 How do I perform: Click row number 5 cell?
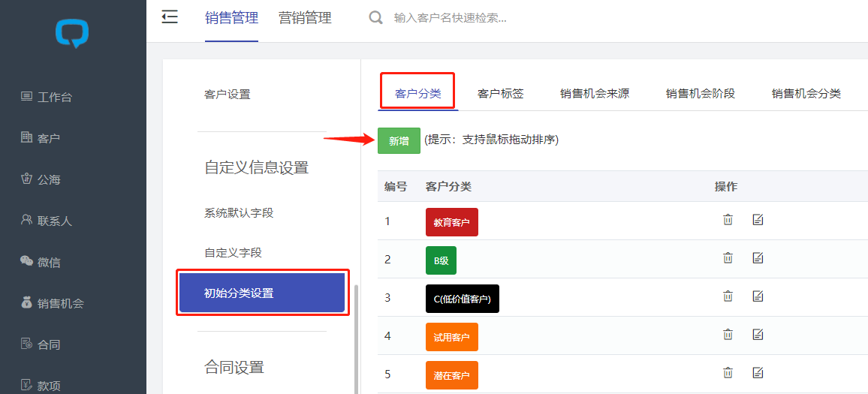point(387,374)
